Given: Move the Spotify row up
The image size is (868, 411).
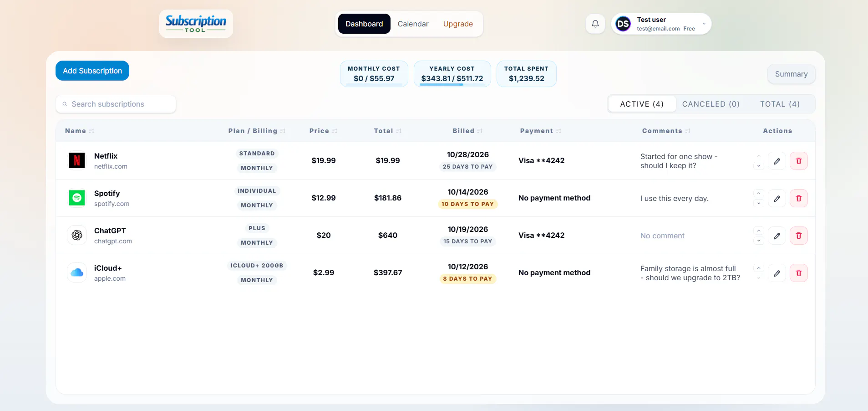Looking at the screenshot, I should [x=758, y=193].
